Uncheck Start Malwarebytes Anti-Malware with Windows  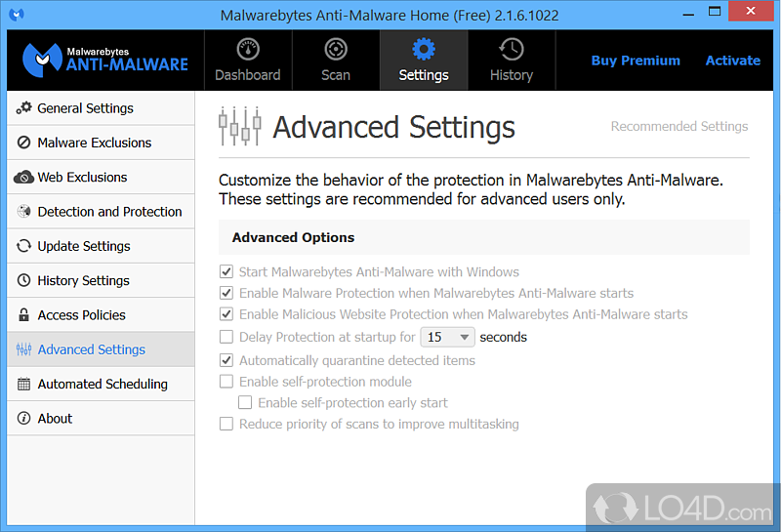tap(226, 271)
